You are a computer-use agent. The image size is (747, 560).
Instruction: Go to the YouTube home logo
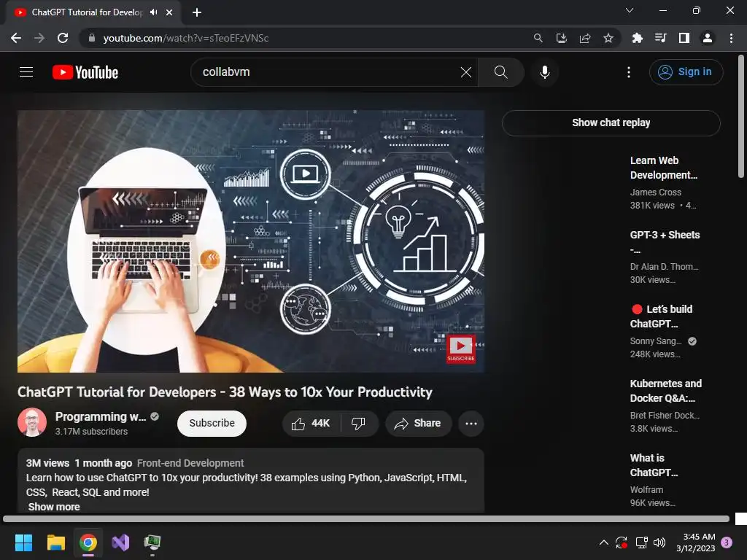(85, 72)
